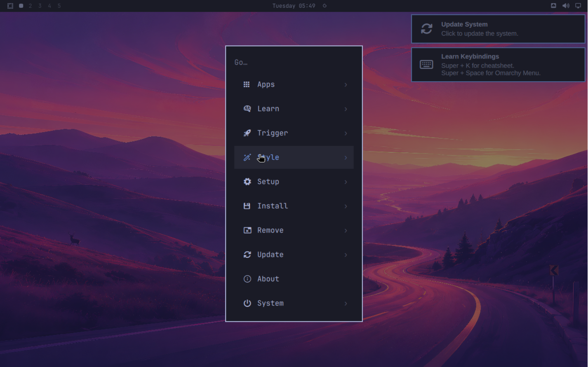Click the monitor icon in top bar
This screenshot has height=367, width=588.
(578, 6)
